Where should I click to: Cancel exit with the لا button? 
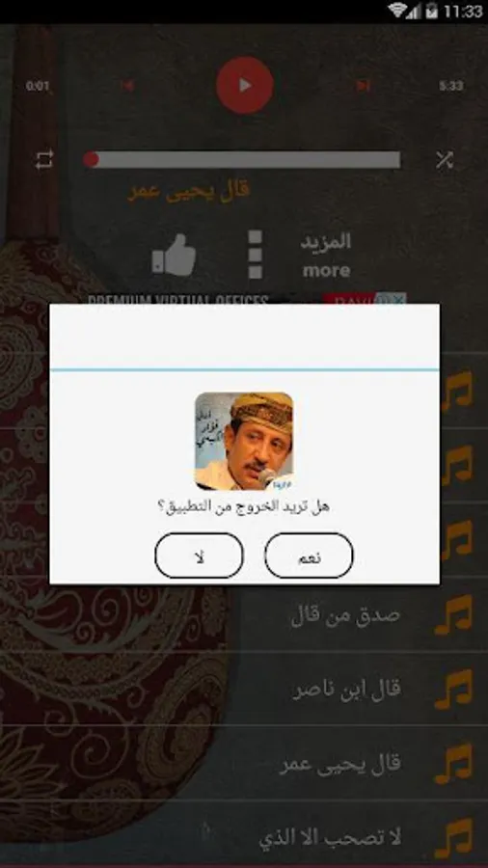pyautogui.click(x=200, y=556)
